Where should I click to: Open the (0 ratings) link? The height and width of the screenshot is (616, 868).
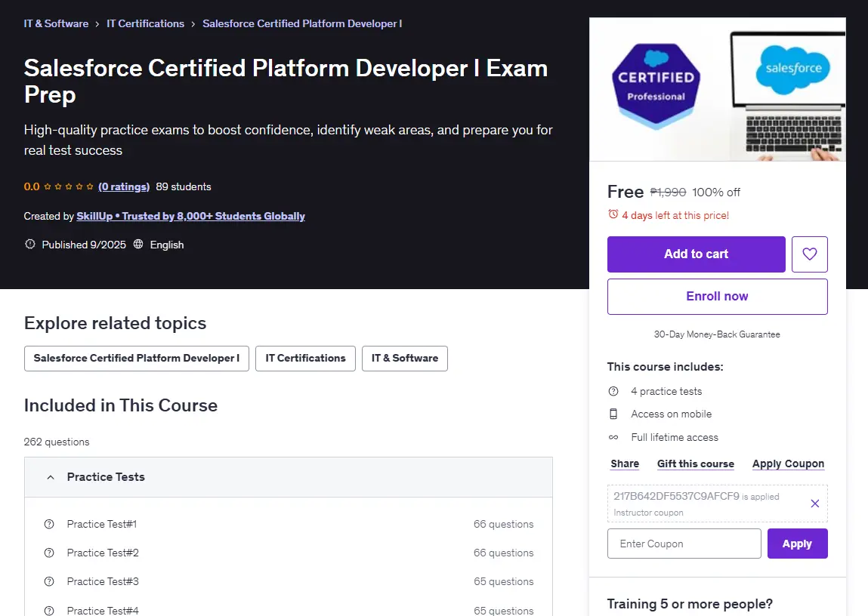(124, 186)
